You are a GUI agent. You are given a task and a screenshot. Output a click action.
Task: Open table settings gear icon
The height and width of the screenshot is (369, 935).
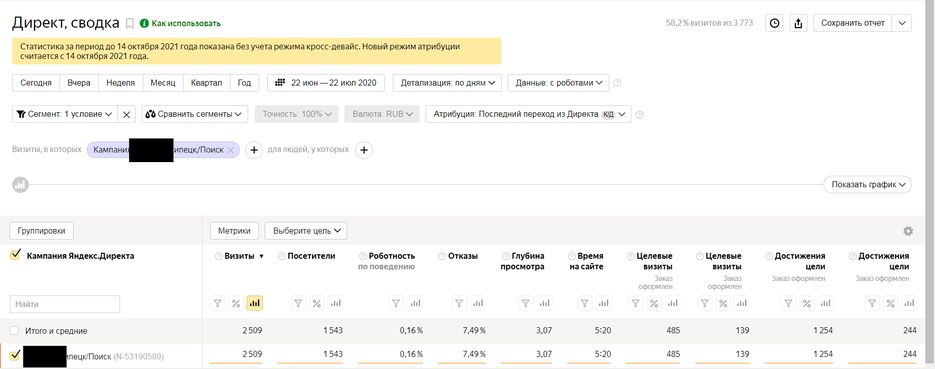coord(908,231)
